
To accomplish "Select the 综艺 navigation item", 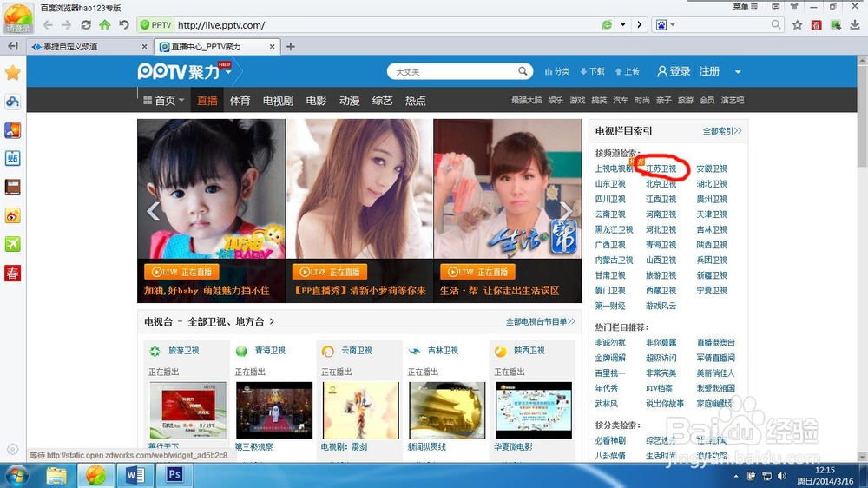I will tap(382, 100).
